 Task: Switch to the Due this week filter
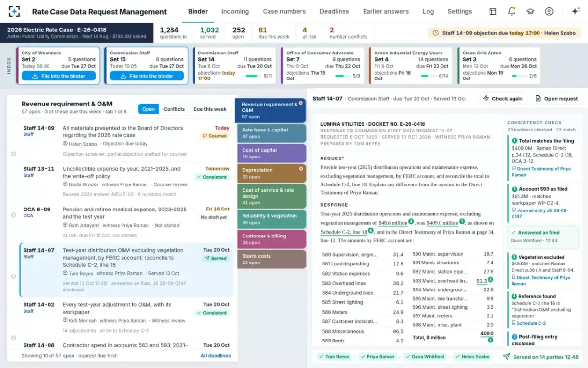(x=210, y=109)
